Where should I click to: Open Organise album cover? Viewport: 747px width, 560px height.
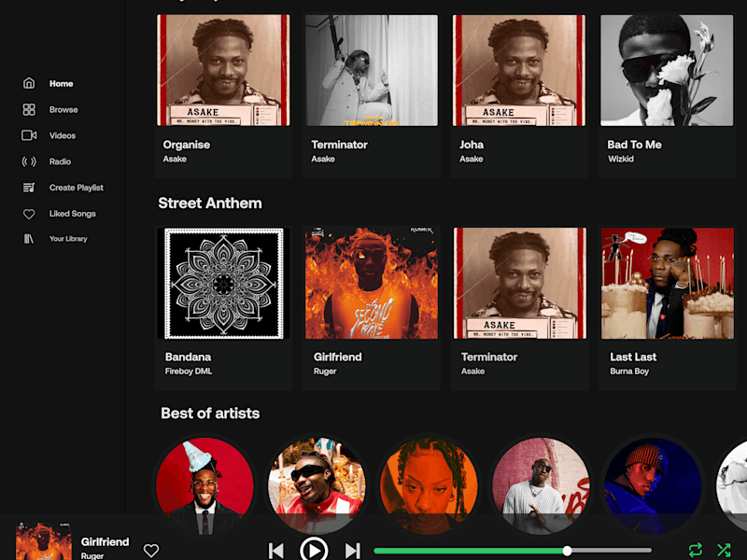pos(223,71)
